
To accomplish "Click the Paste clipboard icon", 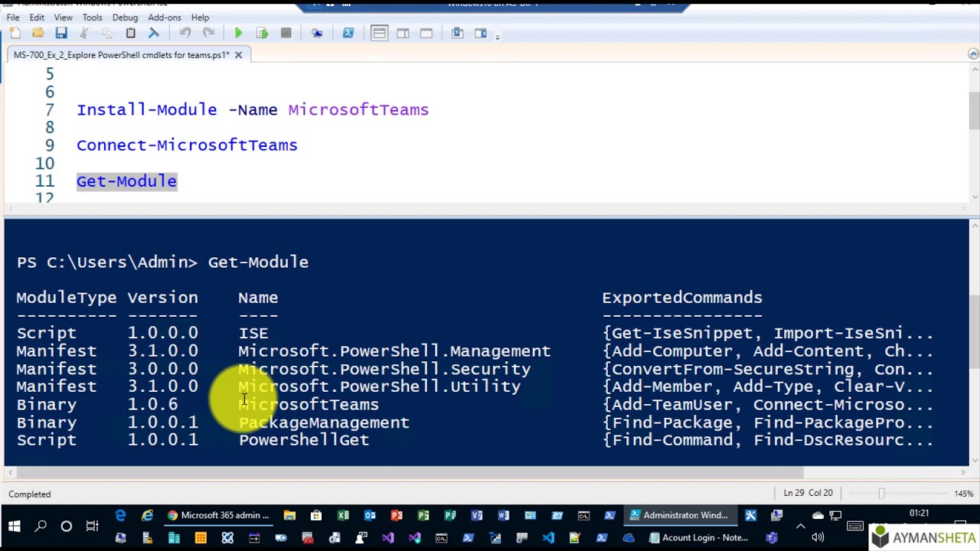I will (131, 33).
